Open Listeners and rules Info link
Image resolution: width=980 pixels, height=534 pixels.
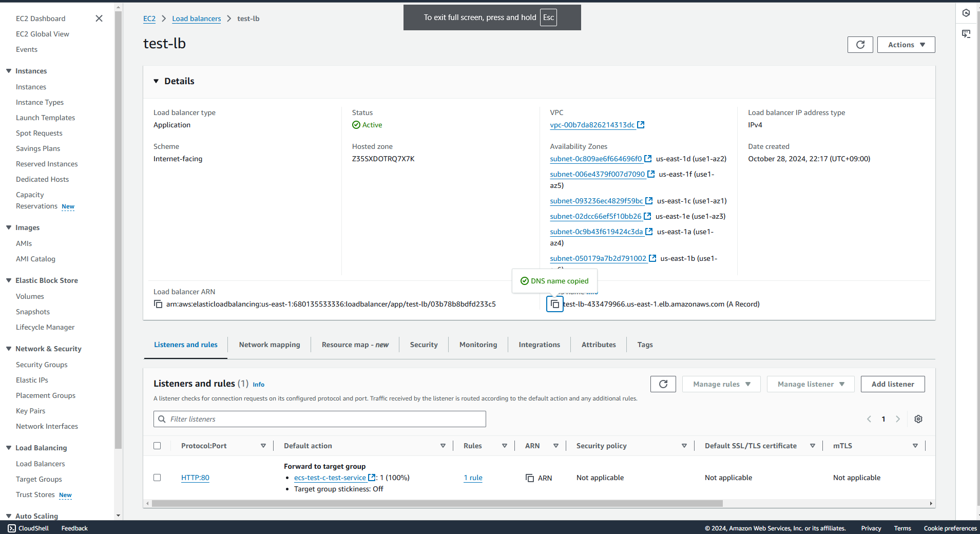(x=258, y=385)
